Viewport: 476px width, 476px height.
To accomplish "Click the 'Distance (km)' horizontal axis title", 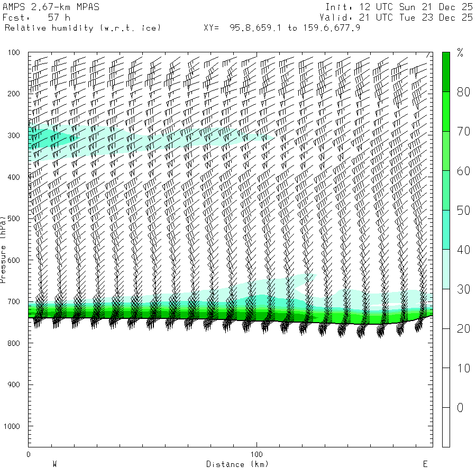I will coord(237,464).
